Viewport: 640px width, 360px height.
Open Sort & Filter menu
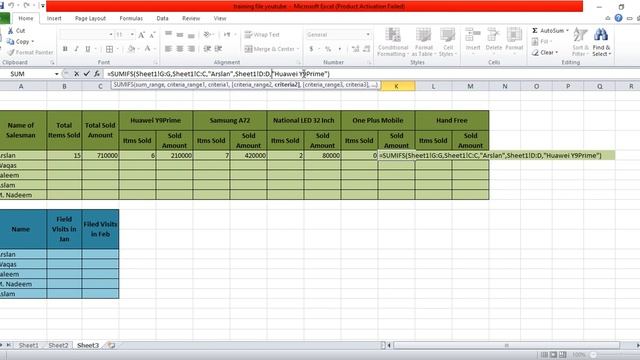580,42
